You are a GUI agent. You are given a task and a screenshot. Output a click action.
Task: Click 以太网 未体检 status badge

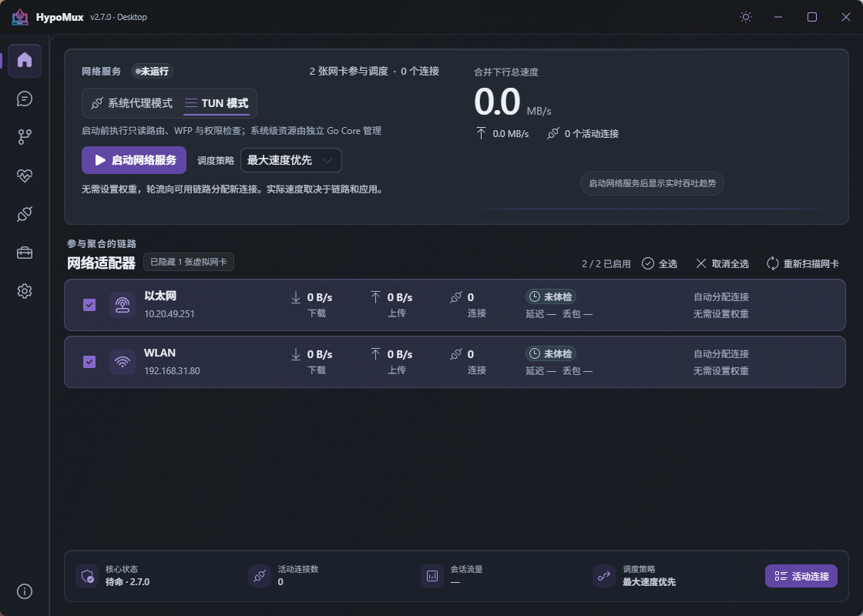[550, 297]
